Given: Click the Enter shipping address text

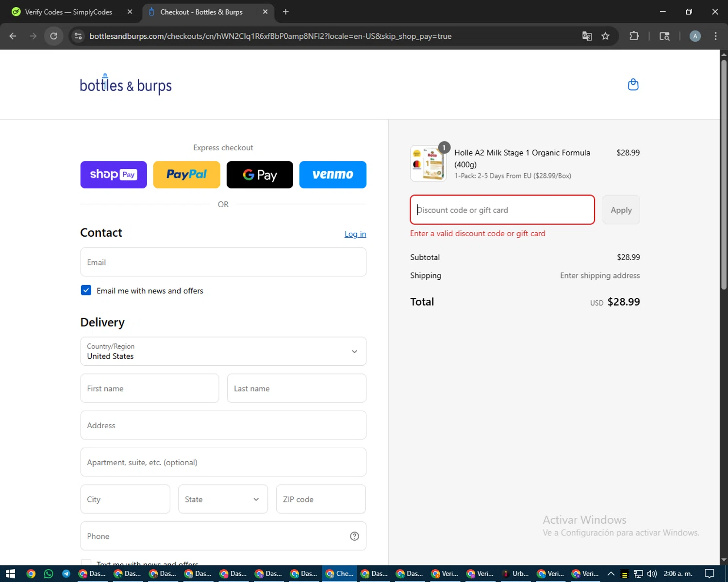Looking at the screenshot, I should (600, 275).
